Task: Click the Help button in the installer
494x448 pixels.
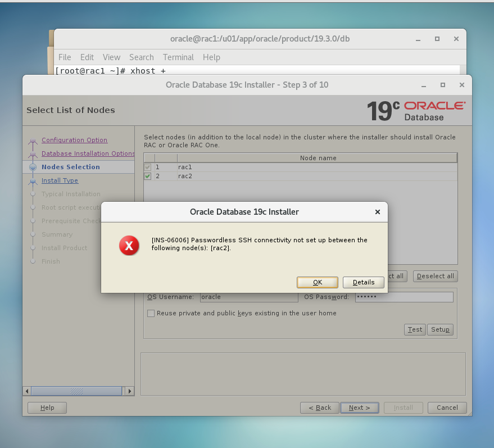Action: point(47,408)
